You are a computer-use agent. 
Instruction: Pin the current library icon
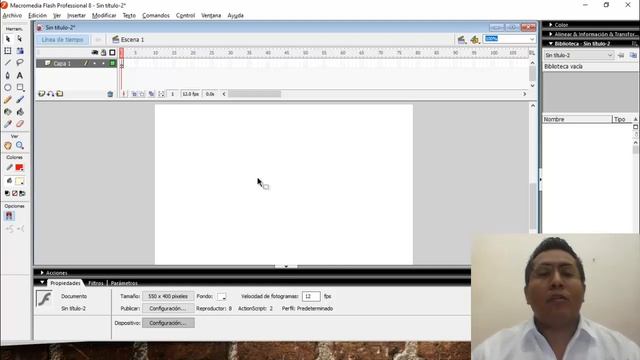pyautogui.click(x=621, y=55)
